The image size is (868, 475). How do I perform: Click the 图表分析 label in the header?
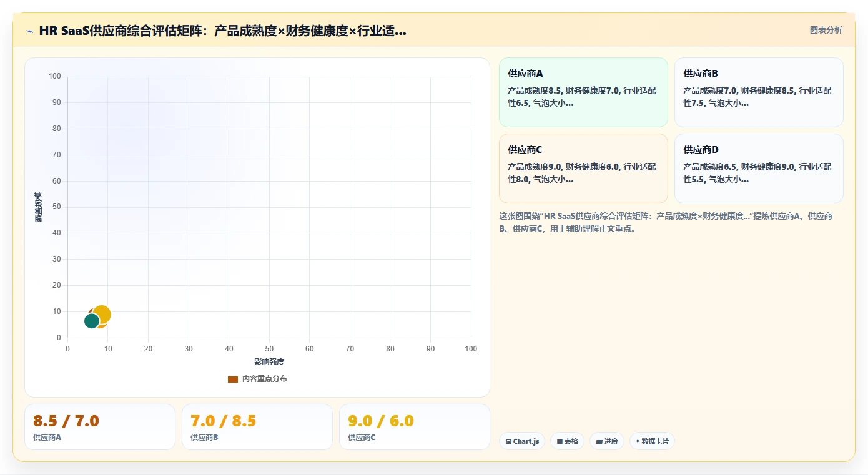click(826, 30)
